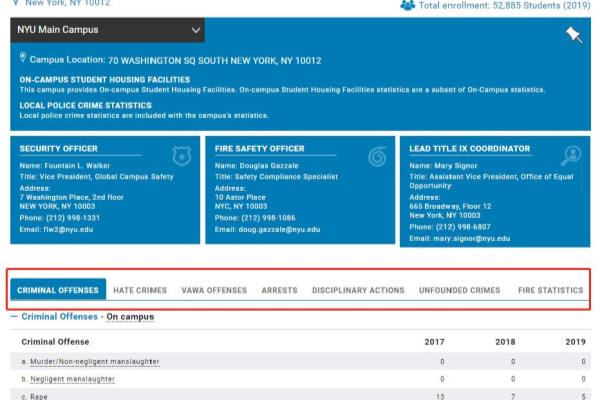The image size is (600, 400).
Task: Click phone number (212) 998-1086
Action: pos(268,218)
